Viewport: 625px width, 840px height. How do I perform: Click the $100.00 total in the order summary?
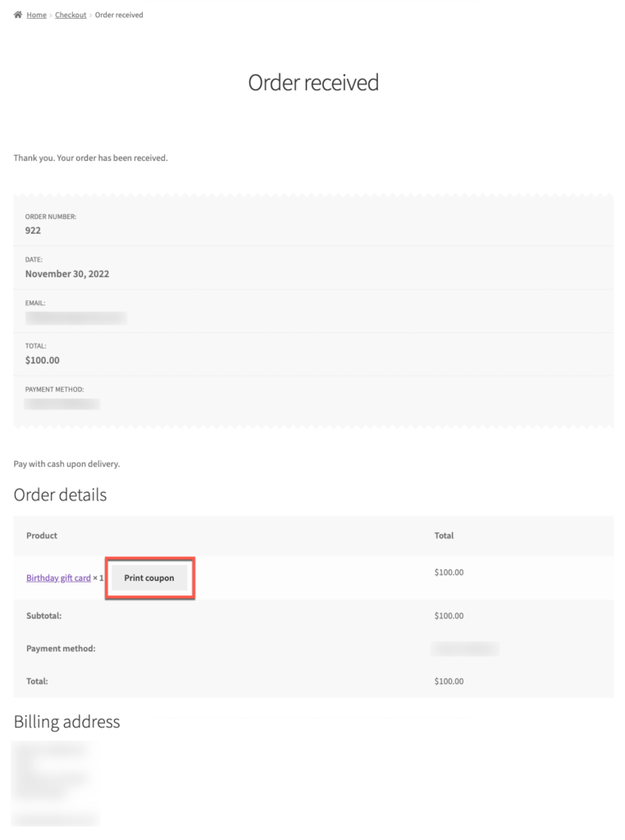click(43, 360)
